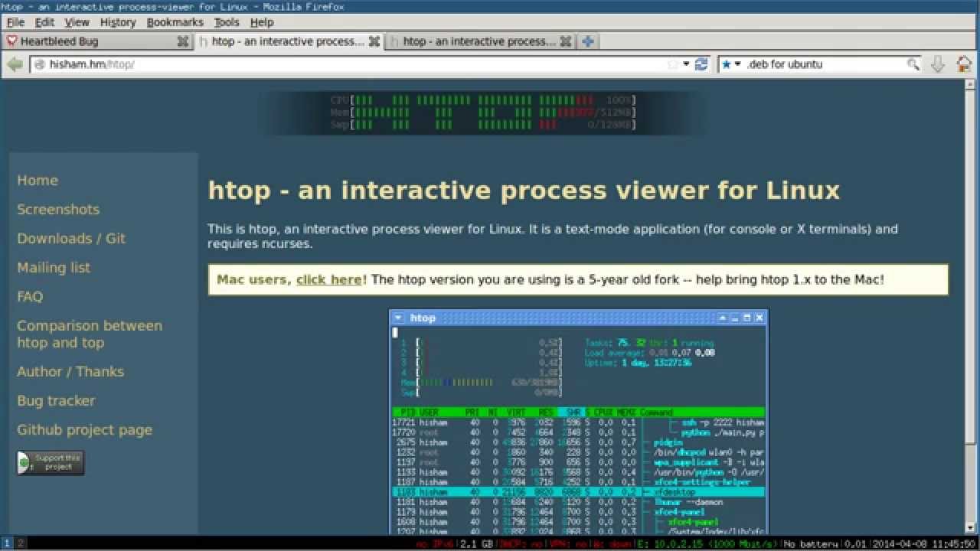Open the Github project page link
The image size is (980, 551).
click(85, 430)
